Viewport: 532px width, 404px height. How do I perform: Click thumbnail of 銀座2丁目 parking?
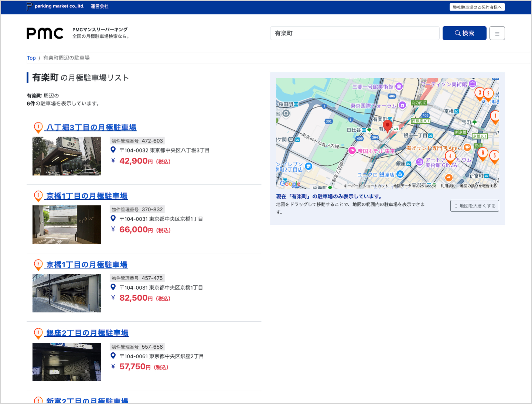click(x=66, y=362)
